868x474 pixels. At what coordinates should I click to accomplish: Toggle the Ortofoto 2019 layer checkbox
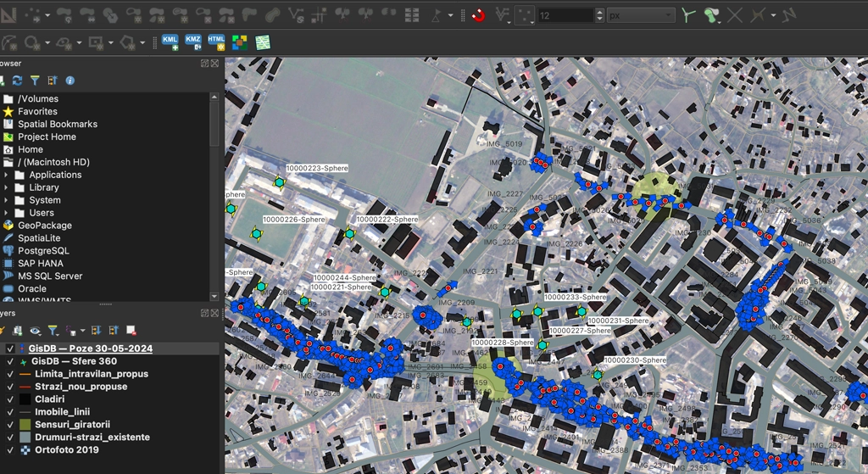click(10, 450)
